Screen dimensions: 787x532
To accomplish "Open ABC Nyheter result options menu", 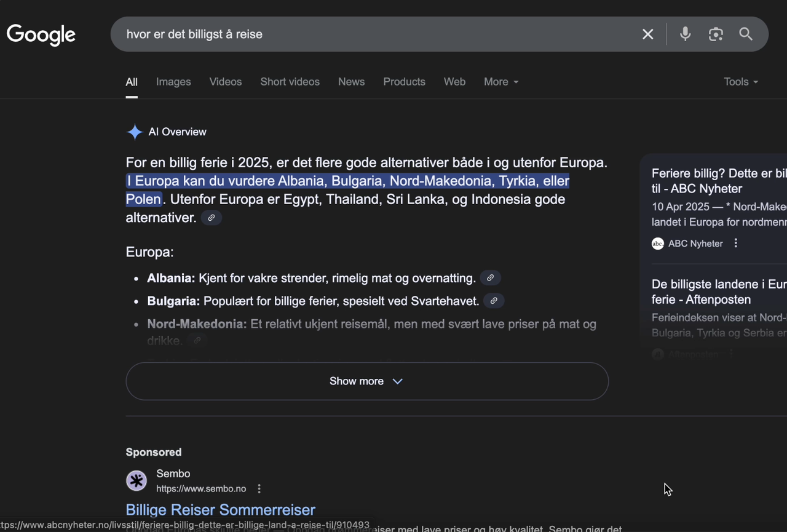I will pyautogui.click(x=735, y=244).
